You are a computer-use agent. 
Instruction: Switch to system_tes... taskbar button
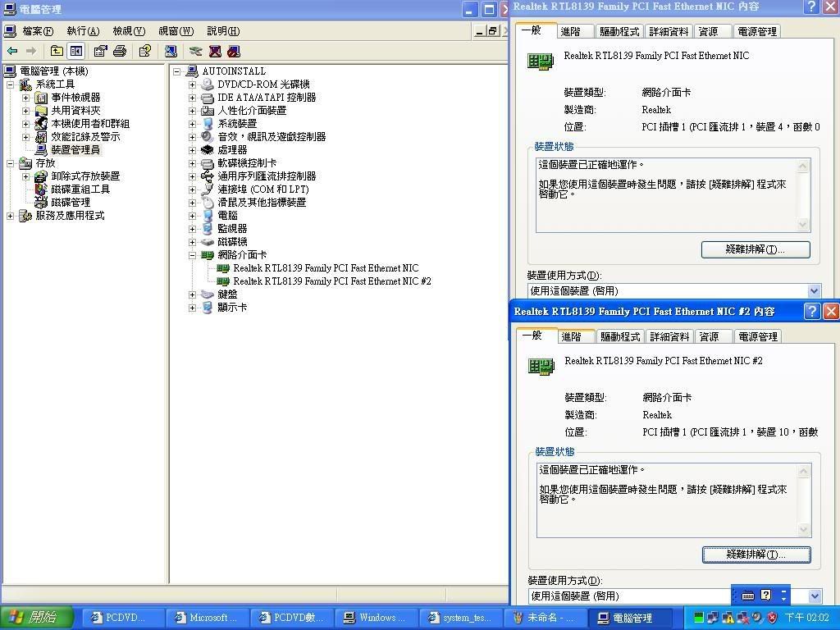(460, 618)
